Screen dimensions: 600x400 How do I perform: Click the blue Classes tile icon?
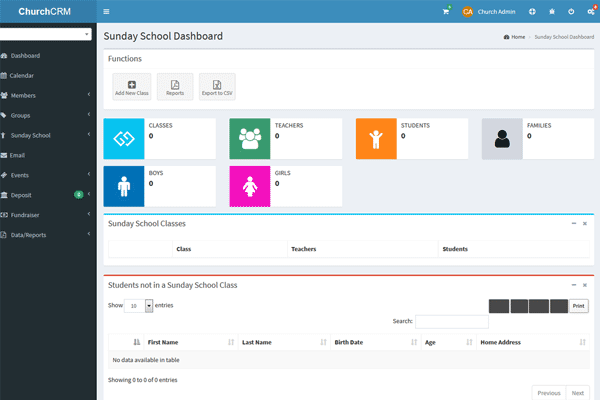[x=124, y=139]
